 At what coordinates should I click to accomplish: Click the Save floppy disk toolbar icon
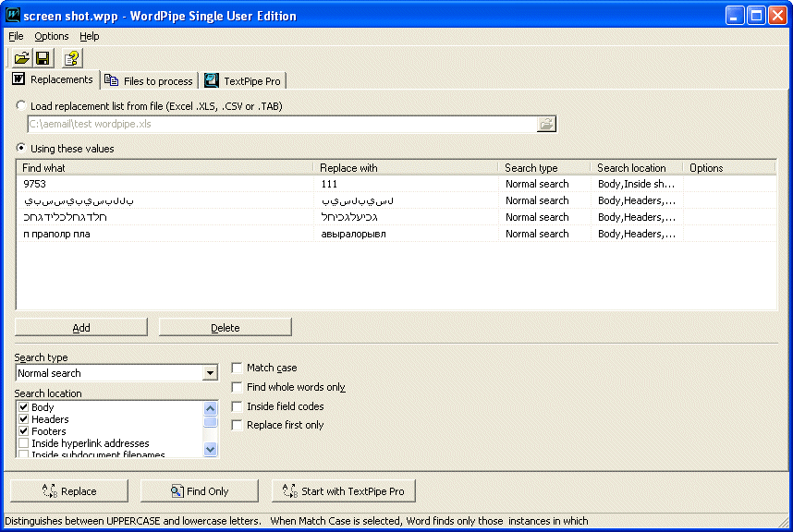pos(43,58)
